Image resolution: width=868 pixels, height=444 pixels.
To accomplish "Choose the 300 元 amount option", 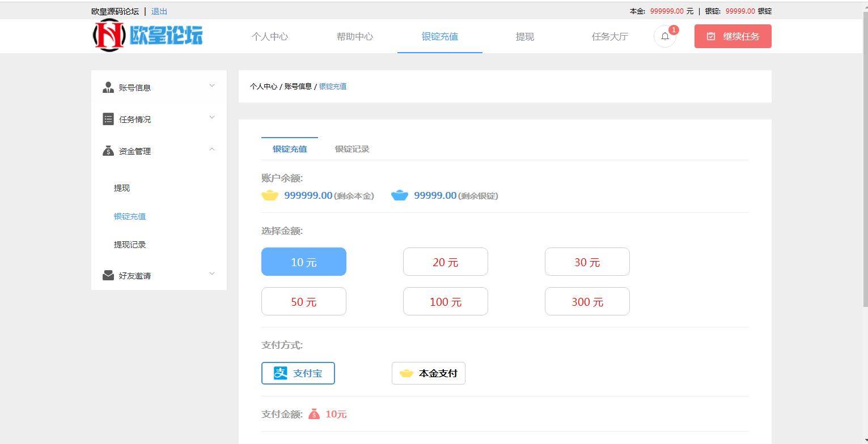I will tap(587, 301).
